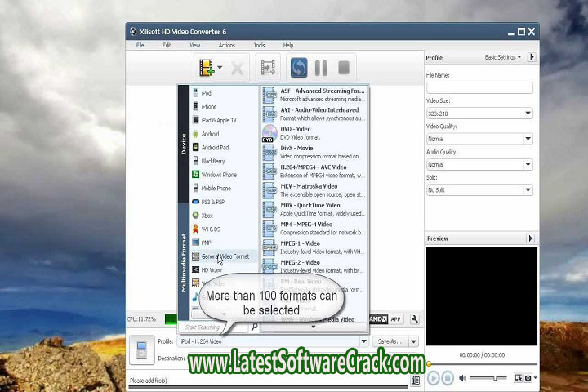
Task: Open settings with the wrench icon
Action: pyautogui.click(x=415, y=319)
